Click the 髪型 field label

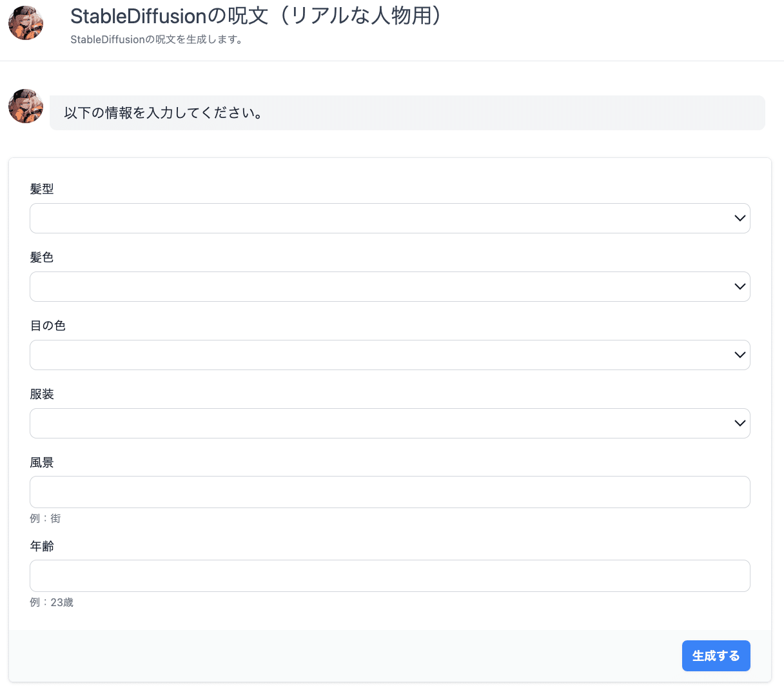coord(42,189)
